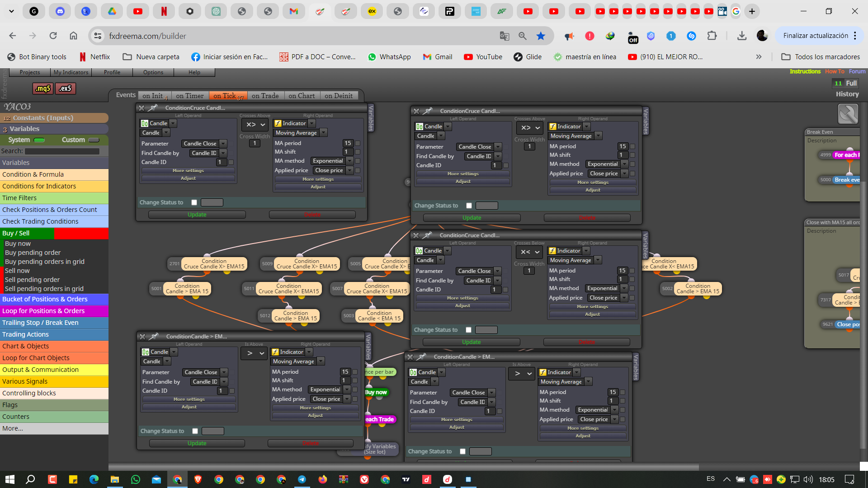
Task: Open a new browser tab
Action: 752,11
